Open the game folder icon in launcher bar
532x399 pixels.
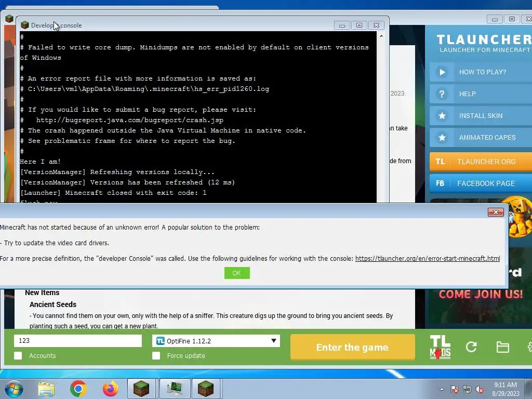pyautogui.click(x=502, y=347)
